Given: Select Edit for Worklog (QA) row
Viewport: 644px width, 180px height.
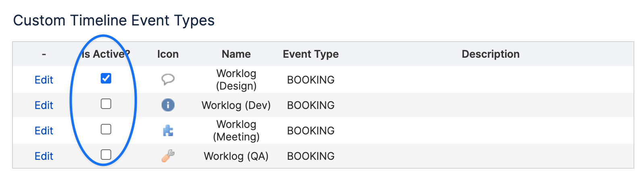Looking at the screenshot, I should click(44, 156).
